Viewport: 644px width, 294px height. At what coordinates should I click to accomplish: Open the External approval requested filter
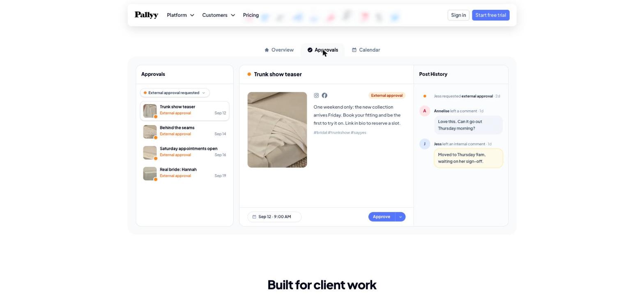(175, 93)
